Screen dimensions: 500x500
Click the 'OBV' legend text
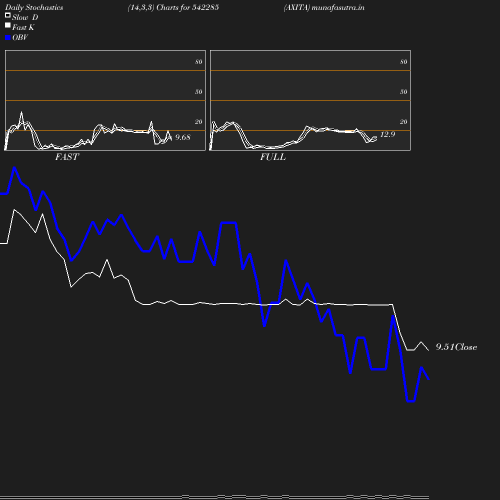point(20,38)
